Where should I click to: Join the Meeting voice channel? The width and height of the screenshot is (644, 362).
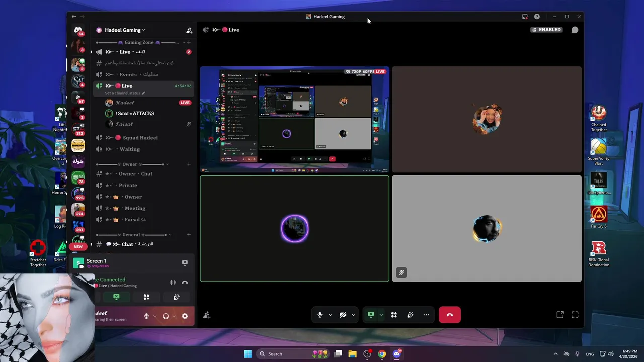pos(143,208)
